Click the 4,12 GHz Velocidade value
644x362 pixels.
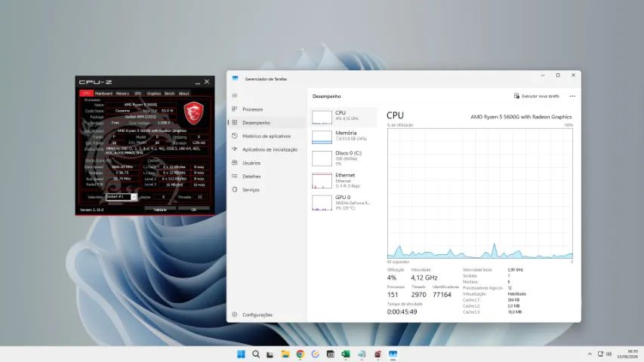point(424,278)
